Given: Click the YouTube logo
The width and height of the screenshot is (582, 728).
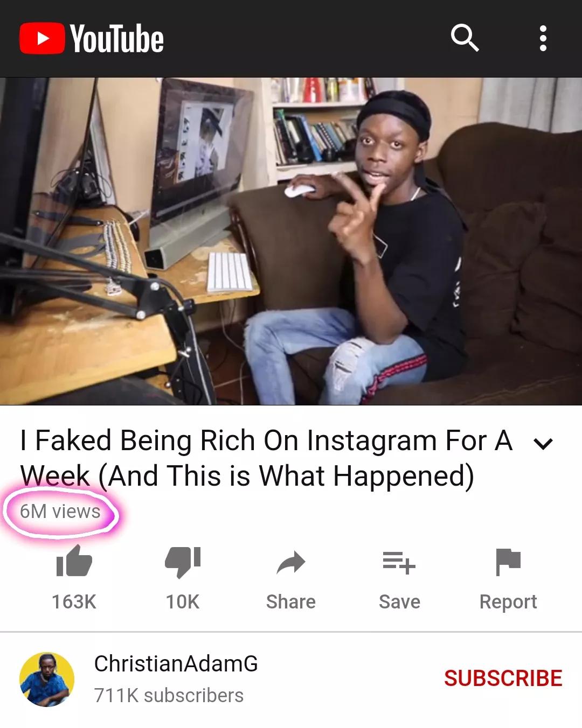Looking at the screenshot, I should click(x=92, y=39).
